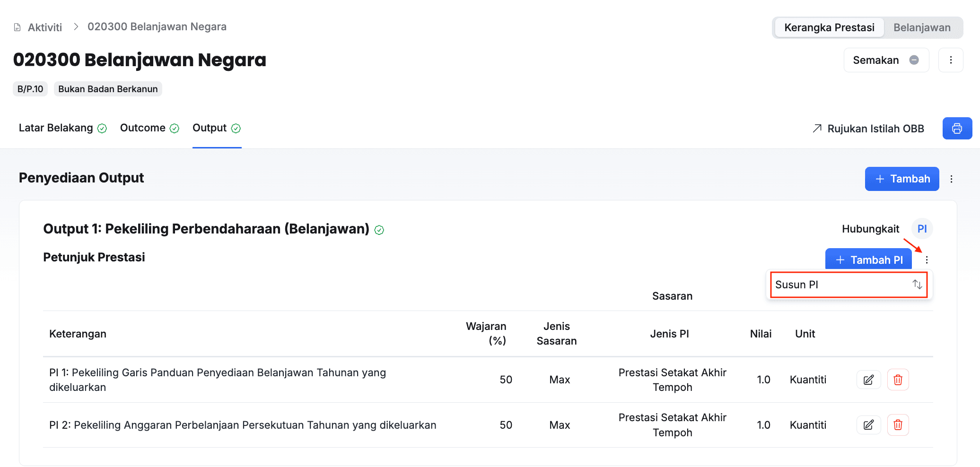Edit PI 1 with the pencil icon

pos(868,380)
